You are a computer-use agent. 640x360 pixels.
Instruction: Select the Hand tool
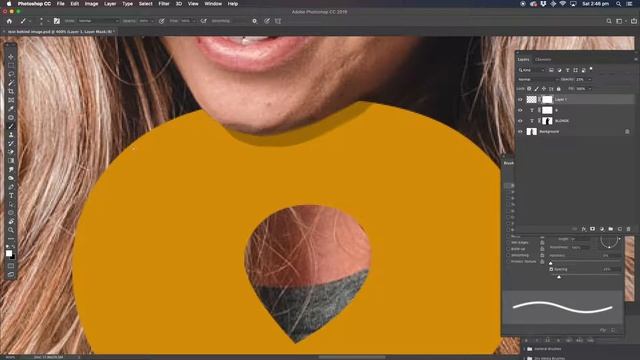(11, 221)
